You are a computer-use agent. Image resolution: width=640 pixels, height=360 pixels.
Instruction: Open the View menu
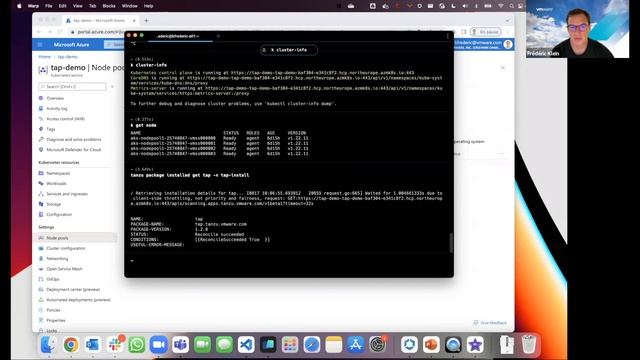tap(78, 6)
